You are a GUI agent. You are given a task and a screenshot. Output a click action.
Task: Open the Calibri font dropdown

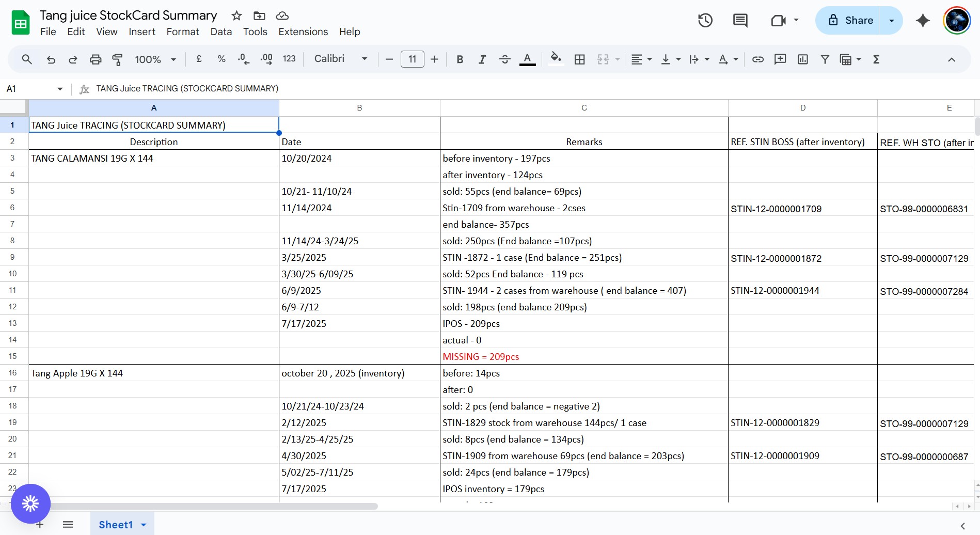point(341,59)
